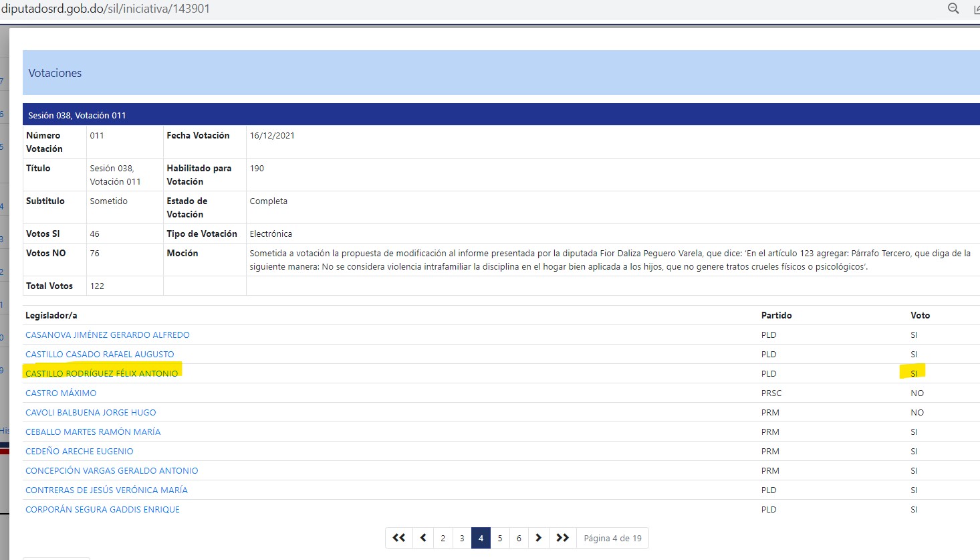Jump to last page of votes
The image size is (980, 560).
563,538
